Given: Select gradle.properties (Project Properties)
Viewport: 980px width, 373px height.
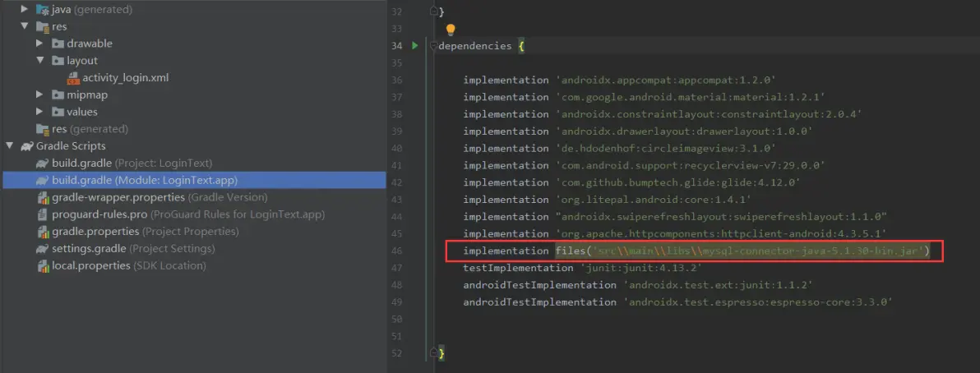Looking at the screenshot, I should (x=145, y=232).
